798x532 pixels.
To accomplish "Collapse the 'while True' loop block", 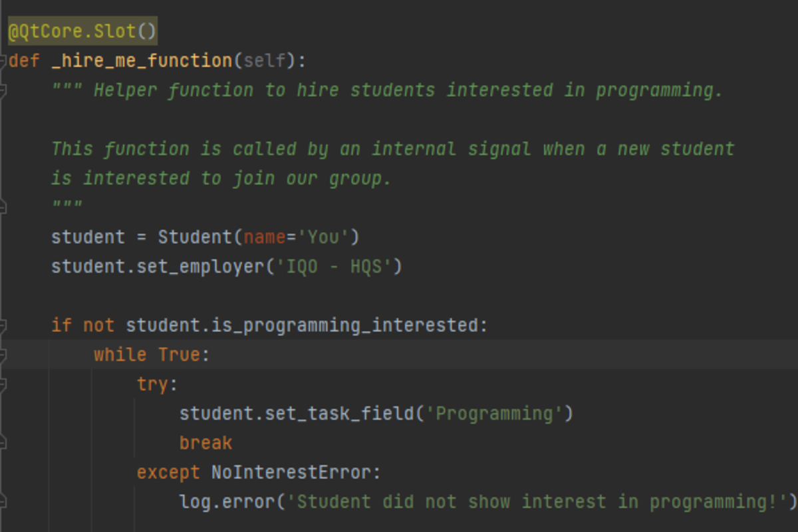I will point(3,355).
